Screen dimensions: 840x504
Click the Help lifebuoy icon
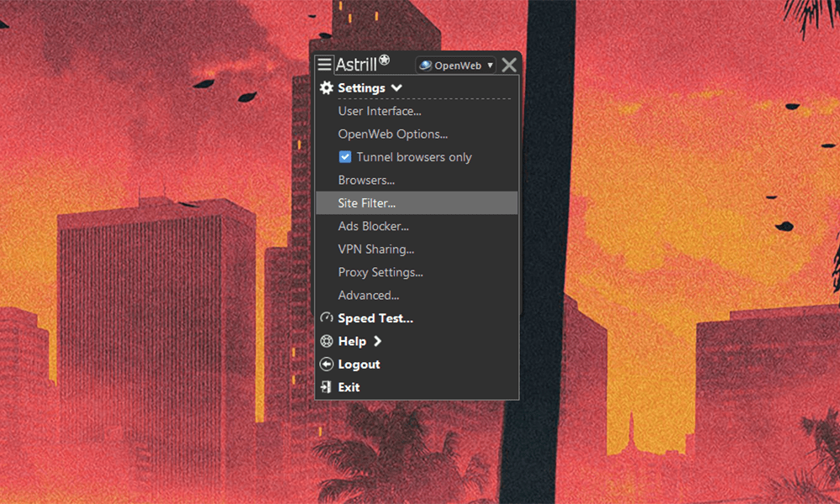326,341
